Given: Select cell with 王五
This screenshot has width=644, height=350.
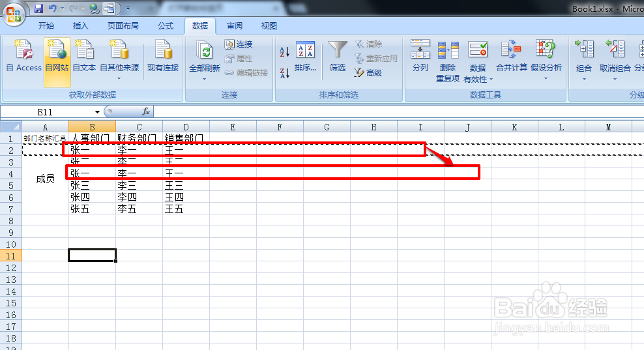Looking at the screenshot, I should (186, 209).
